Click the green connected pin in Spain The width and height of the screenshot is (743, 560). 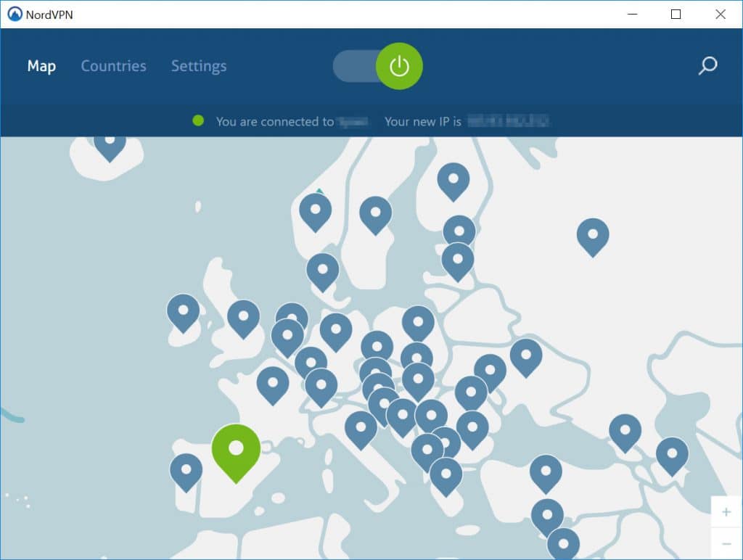click(236, 448)
